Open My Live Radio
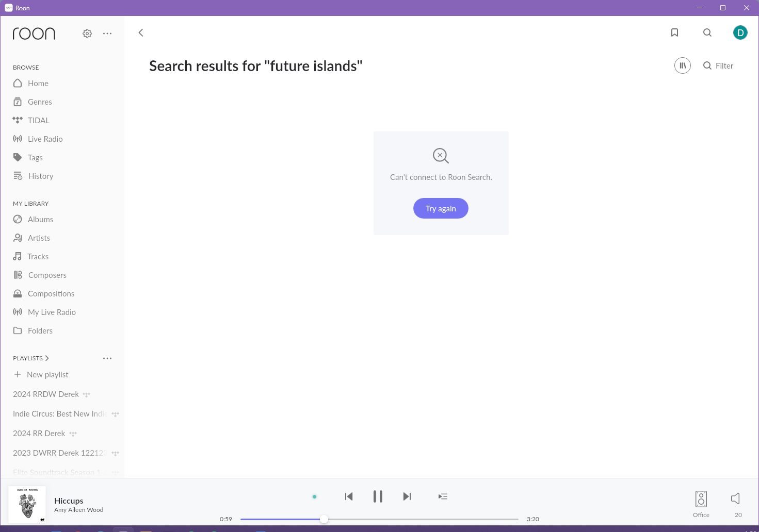Image resolution: width=759 pixels, height=532 pixels. point(44,312)
